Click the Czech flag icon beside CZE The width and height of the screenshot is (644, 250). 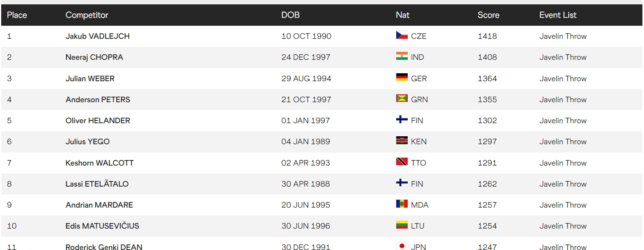tap(402, 35)
